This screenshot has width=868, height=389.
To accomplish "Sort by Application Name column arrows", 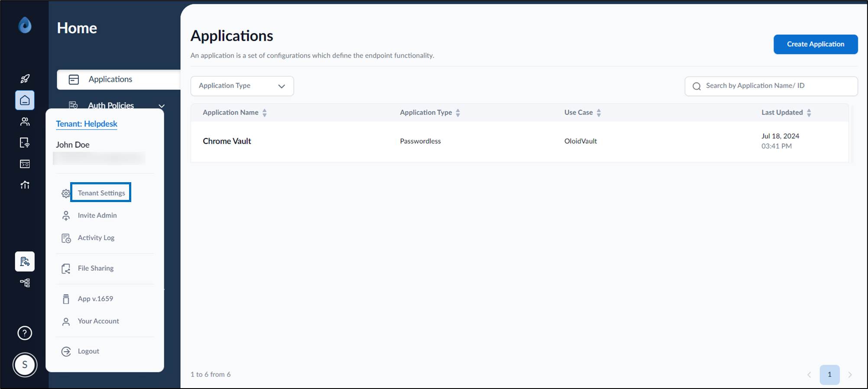I will pos(265,113).
